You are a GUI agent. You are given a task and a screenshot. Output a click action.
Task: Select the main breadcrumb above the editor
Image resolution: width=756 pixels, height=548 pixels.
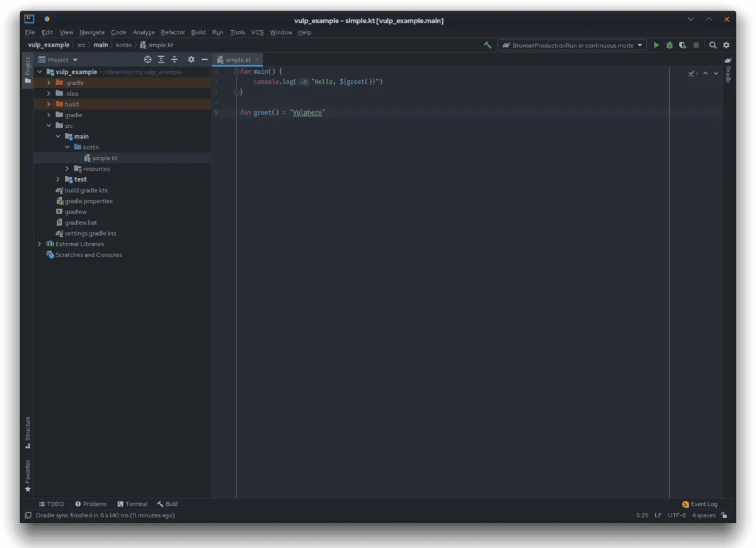pos(100,45)
